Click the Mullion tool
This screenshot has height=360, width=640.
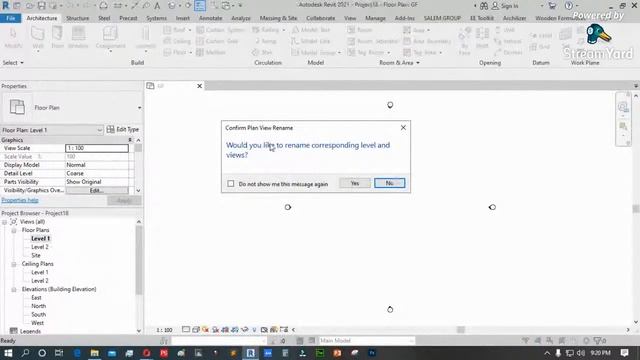point(211,52)
